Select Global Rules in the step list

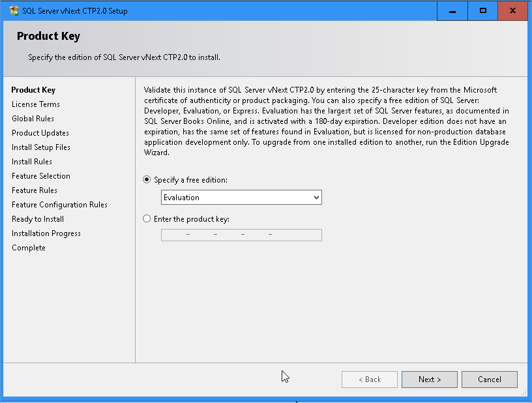33,119
